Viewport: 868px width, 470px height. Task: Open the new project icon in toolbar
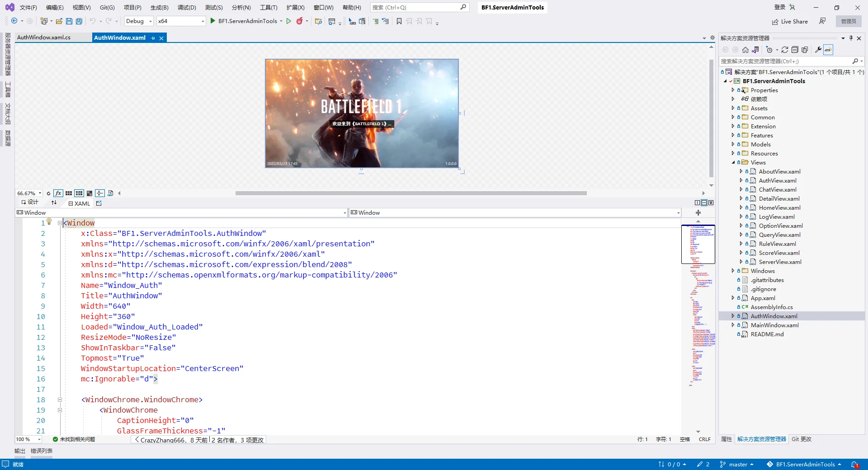(x=44, y=21)
